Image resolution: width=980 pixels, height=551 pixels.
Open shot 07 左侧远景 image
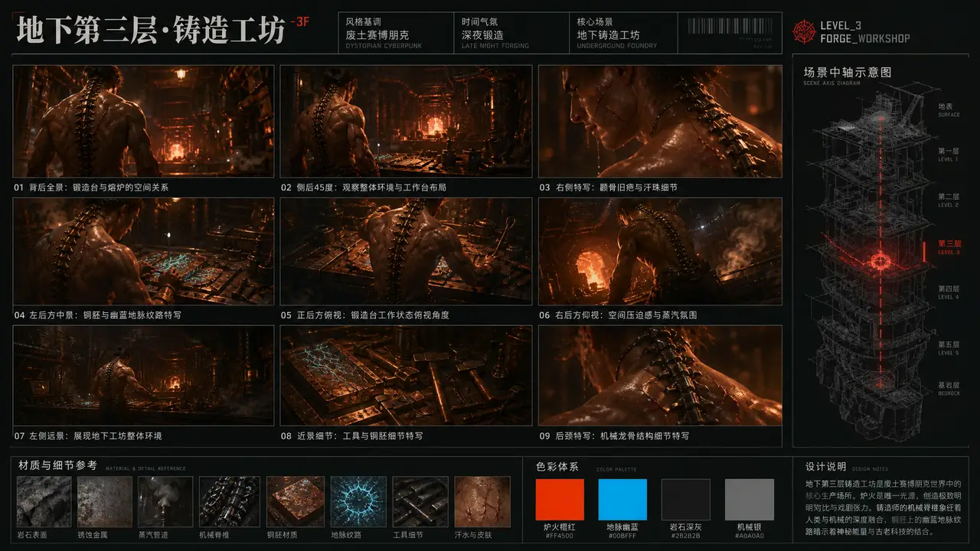point(143,375)
